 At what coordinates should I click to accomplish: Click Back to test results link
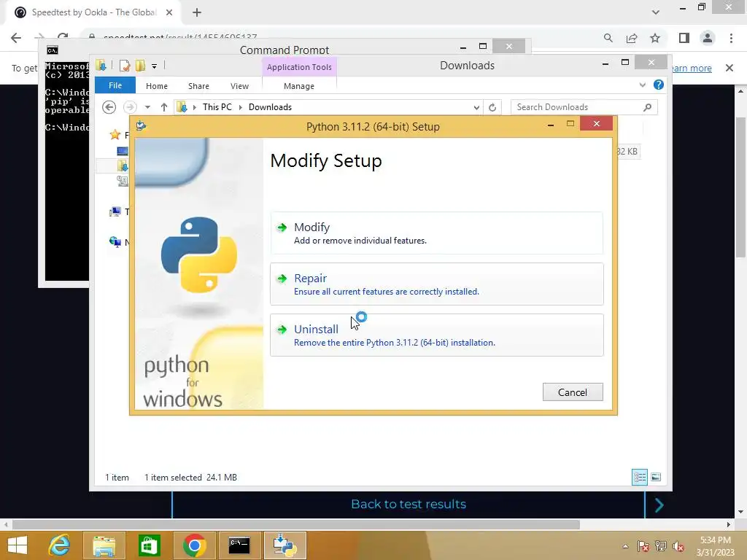(x=409, y=504)
